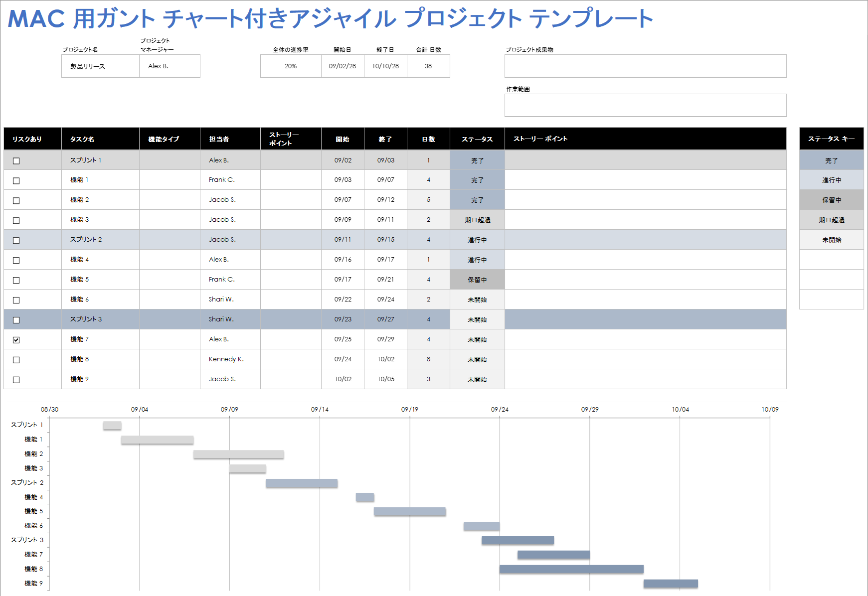Select Gantt bar for 機能 1
Viewport: 868px width, 596px height.
coord(157,440)
